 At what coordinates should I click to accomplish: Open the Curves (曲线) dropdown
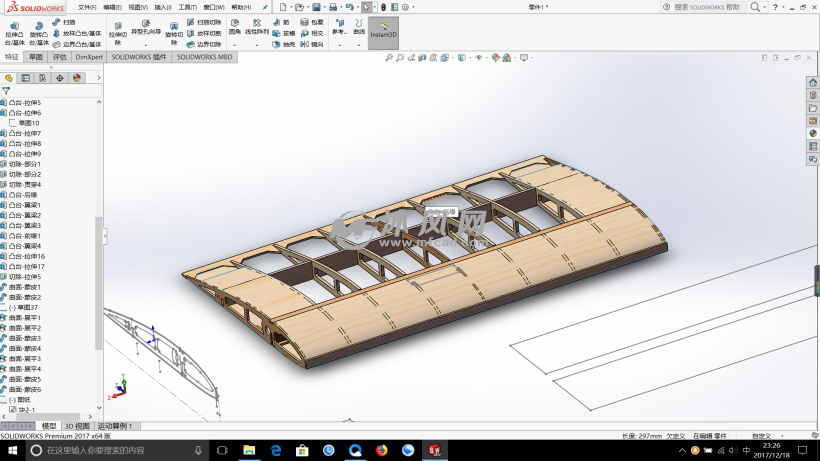point(358,27)
